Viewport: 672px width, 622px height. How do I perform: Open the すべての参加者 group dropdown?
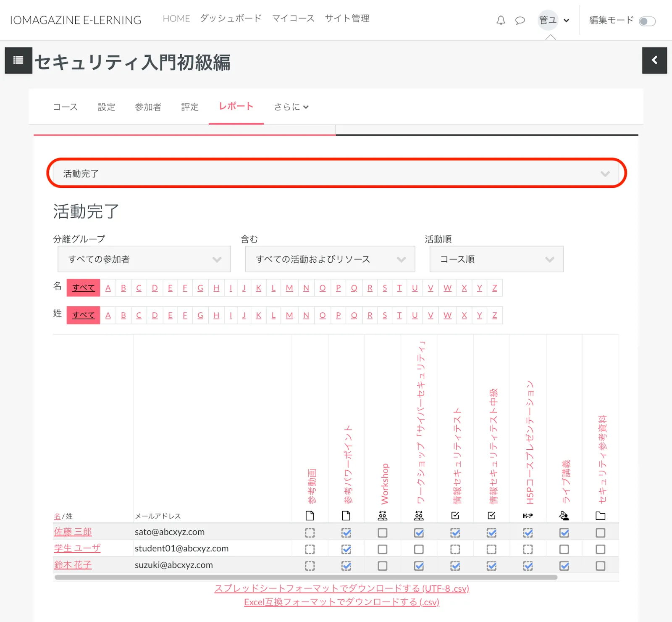[x=144, y=259]
